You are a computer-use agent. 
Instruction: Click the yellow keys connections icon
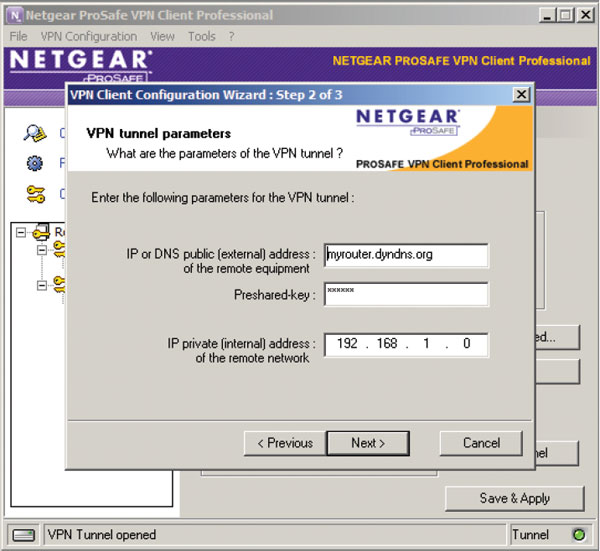click(x=36, y=194)
